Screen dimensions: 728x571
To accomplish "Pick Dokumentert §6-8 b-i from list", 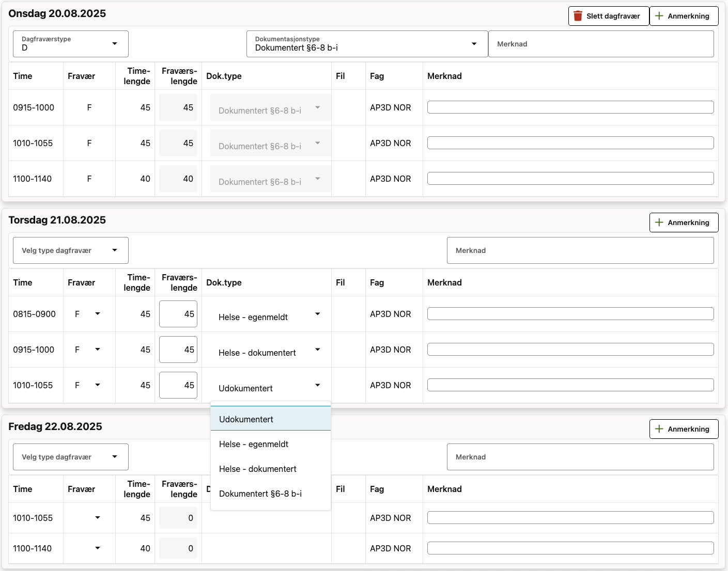I will coord(270,494).
